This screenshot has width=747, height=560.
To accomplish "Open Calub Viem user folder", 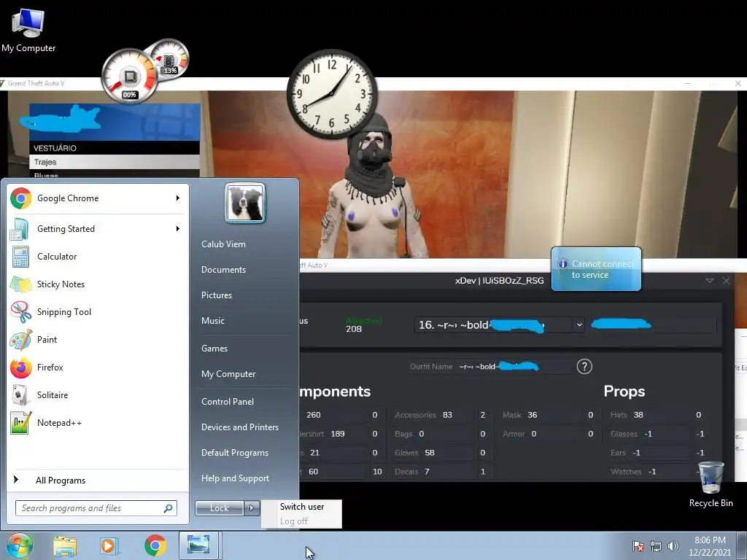I will (223, 244).
